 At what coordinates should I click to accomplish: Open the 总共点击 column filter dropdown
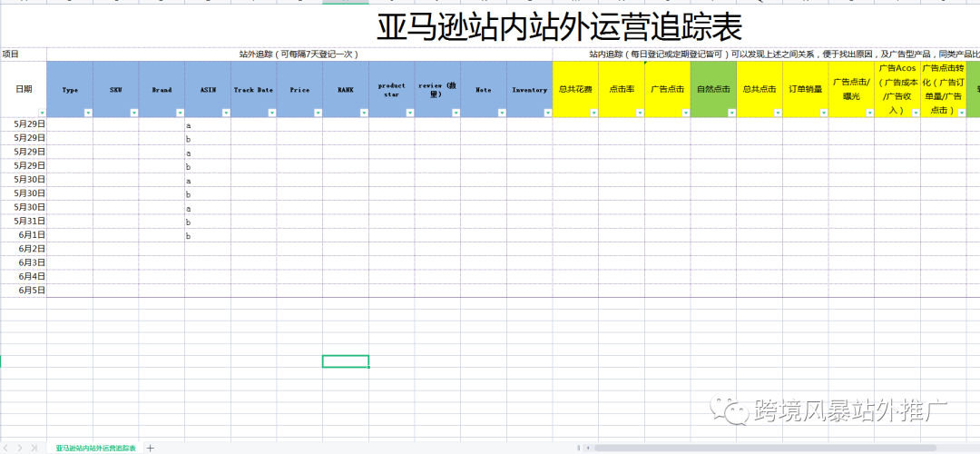pyautogui.click(x=778, y=113)
